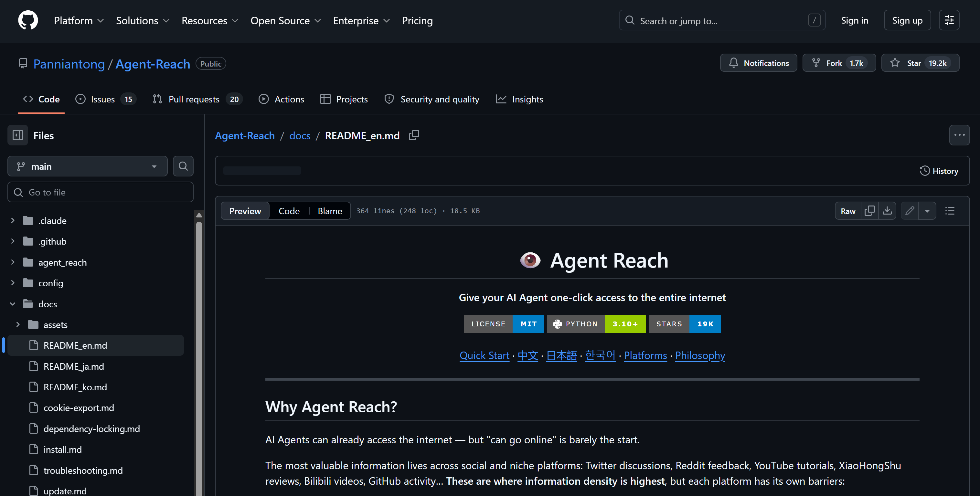Open install.md file
The height and width of the screenshot is (496, 980).
pos(62,449)
